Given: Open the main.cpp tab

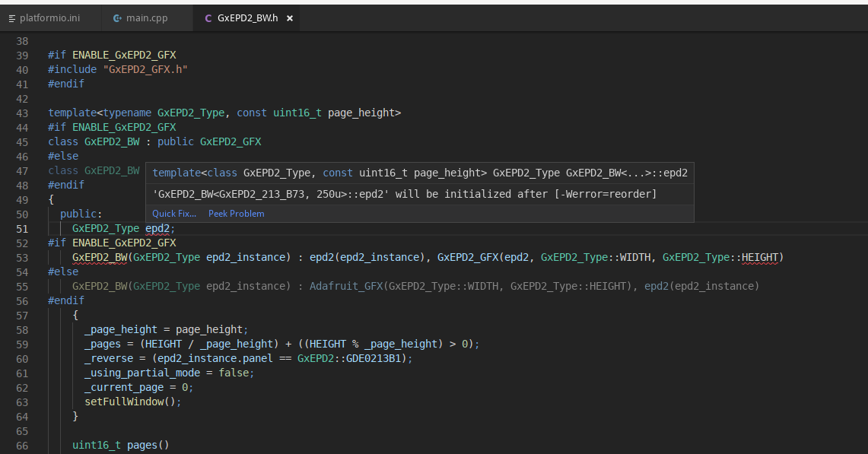Looking at the screenshot, I should click(x=147, y=17).
